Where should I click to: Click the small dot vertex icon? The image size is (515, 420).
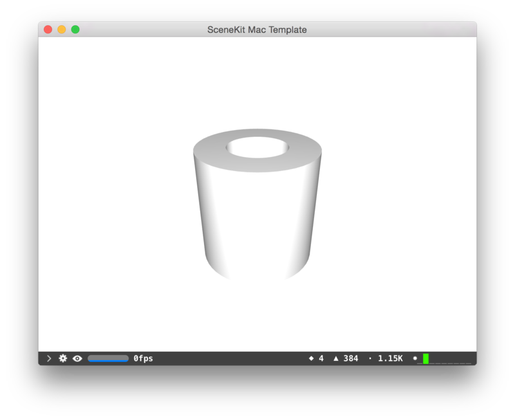(370, 359)
